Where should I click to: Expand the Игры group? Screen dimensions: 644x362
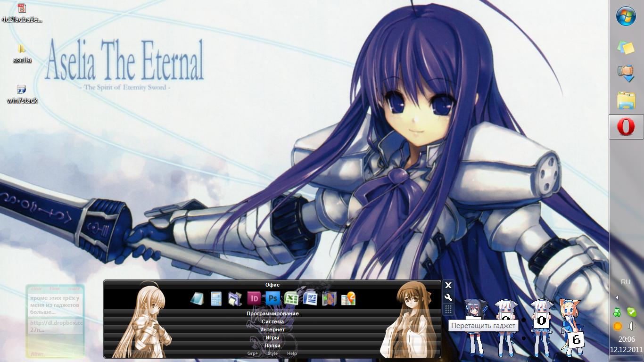[272, 337]
